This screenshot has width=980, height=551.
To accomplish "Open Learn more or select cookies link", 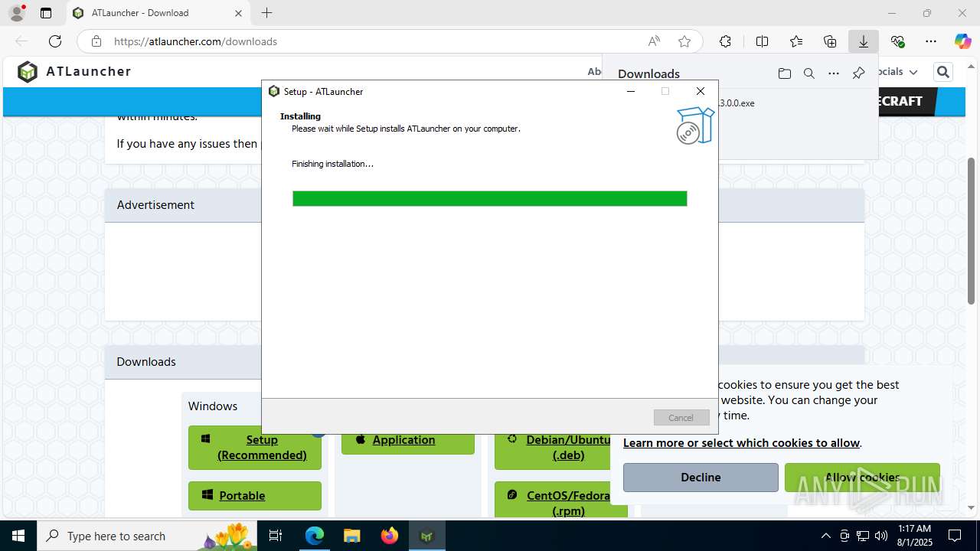I will [742, 443].
